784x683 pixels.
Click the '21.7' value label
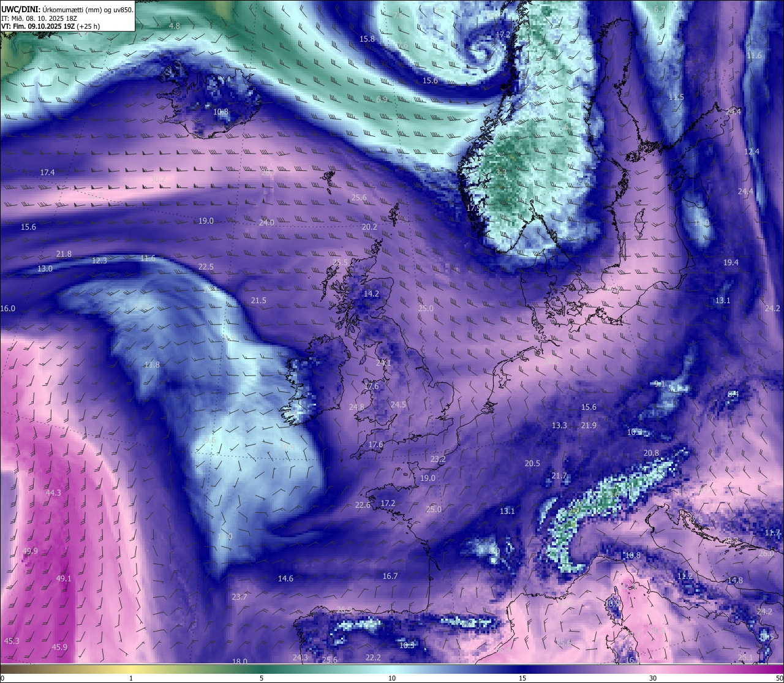click(x=559, y=476)
